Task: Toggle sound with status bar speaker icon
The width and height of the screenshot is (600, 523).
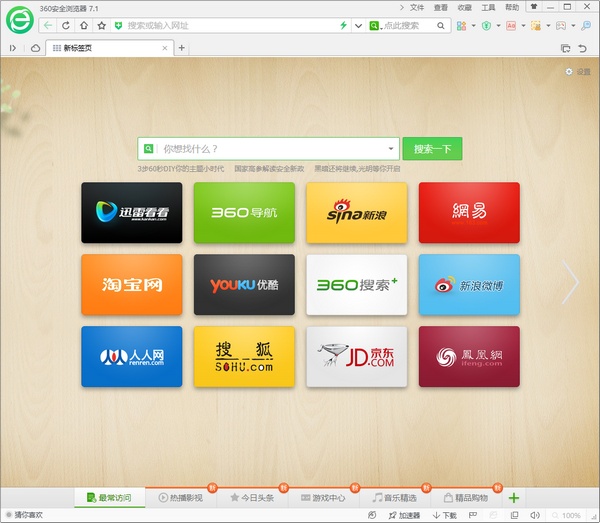Action: coord(535,515)
